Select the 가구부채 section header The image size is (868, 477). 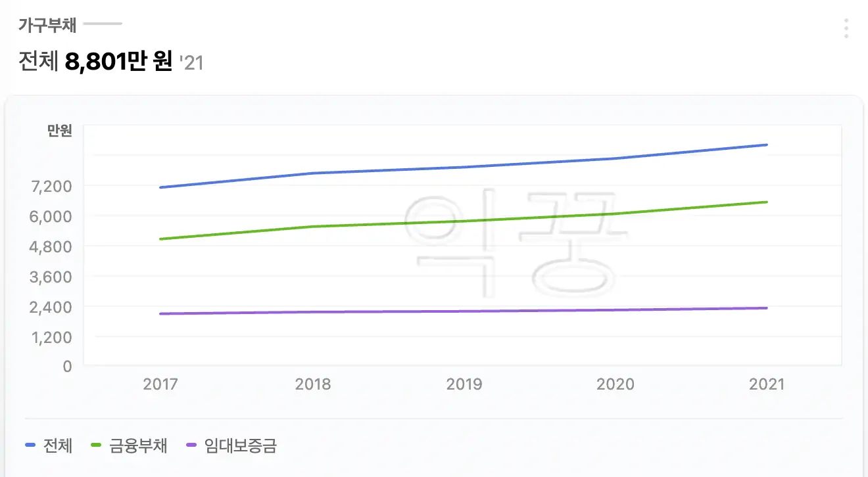click(x=45, y=25)
